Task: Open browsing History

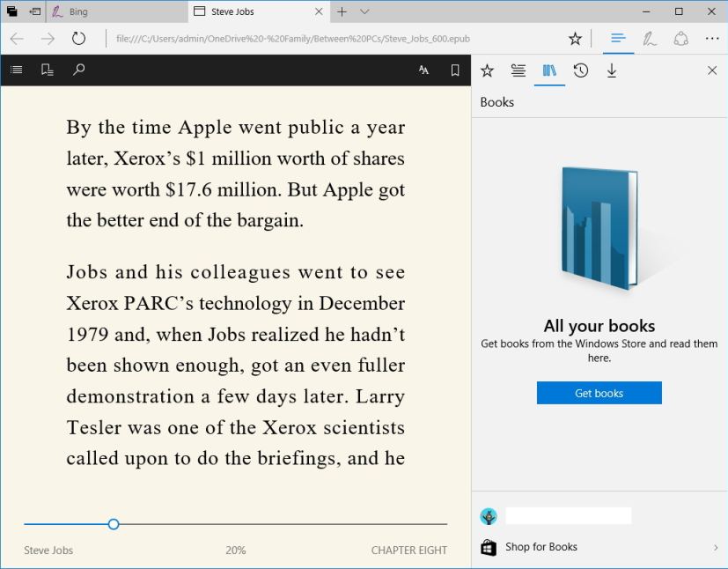Action: [580, 70]
